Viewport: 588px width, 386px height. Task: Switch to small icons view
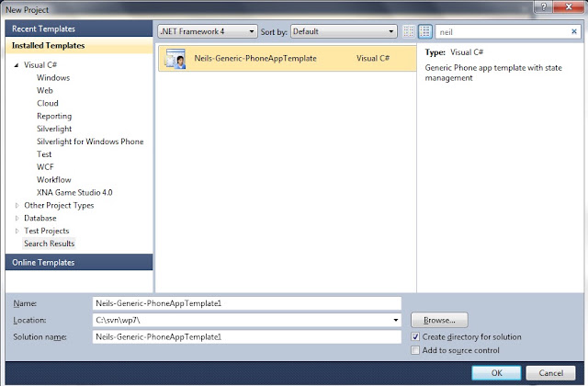click(x=408, y=31)
